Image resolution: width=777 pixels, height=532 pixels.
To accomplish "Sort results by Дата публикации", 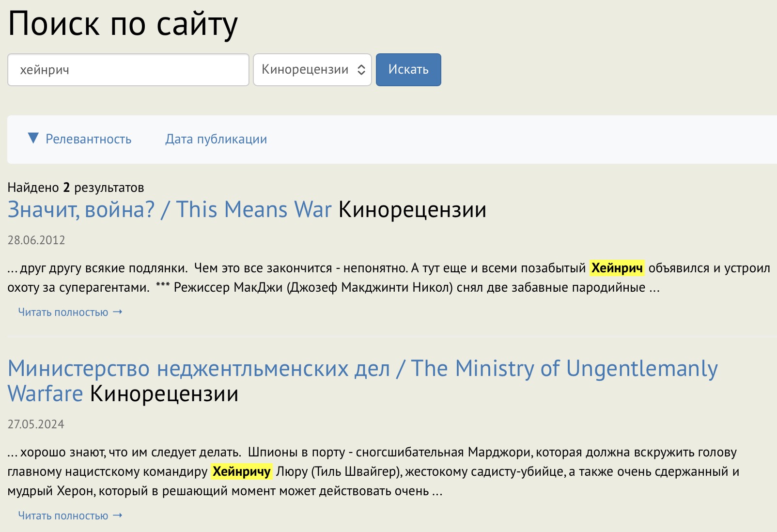I will tap(216, 139).
